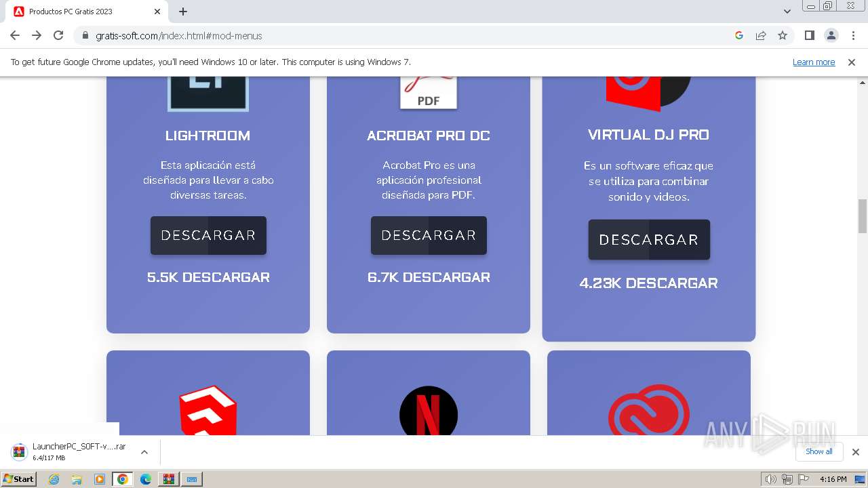Click the 4:16 PM system clock
868x488 pixels.
(x=833, y=479)
